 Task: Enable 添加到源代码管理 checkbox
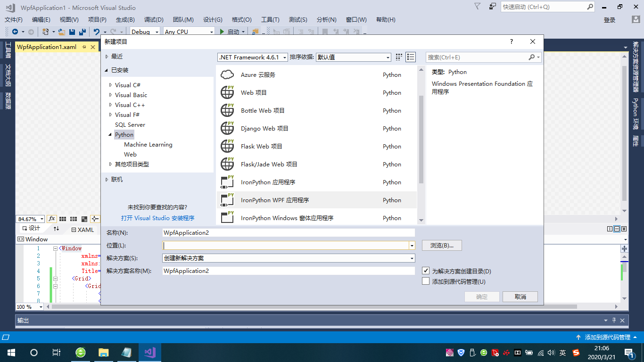(426, 281)
